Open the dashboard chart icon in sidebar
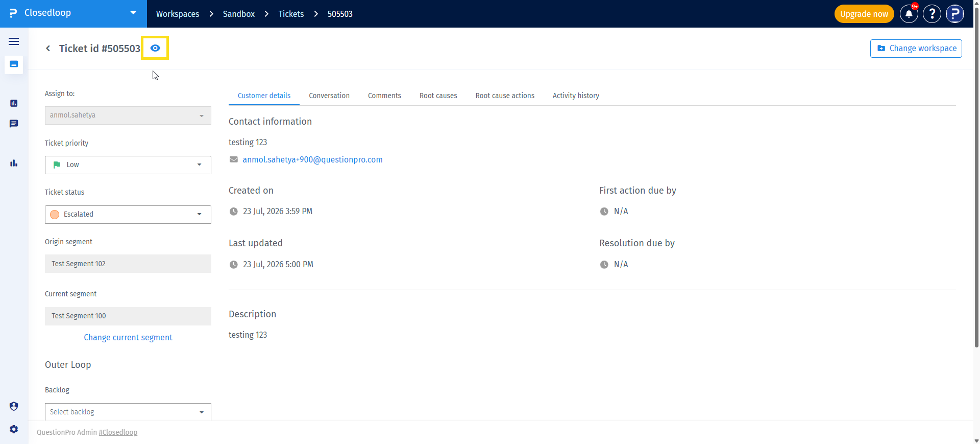 [x=14, y=103]
